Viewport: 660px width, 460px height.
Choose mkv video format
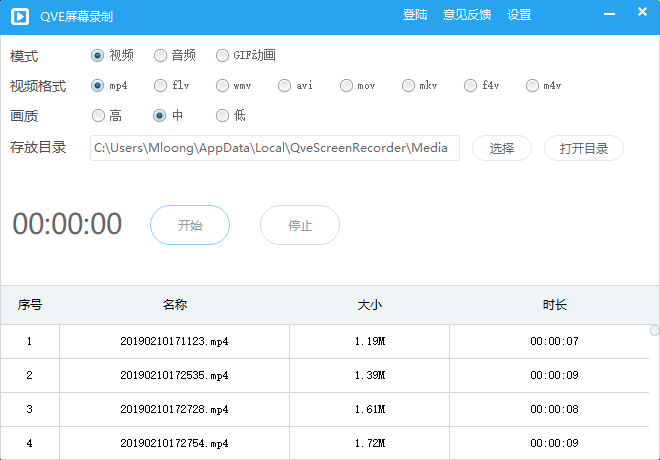point(409,86)
